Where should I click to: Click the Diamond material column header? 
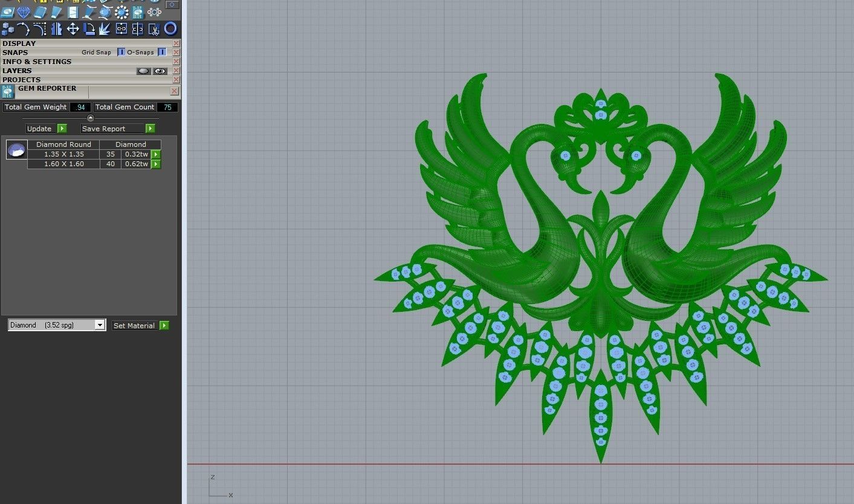(131, 144)
